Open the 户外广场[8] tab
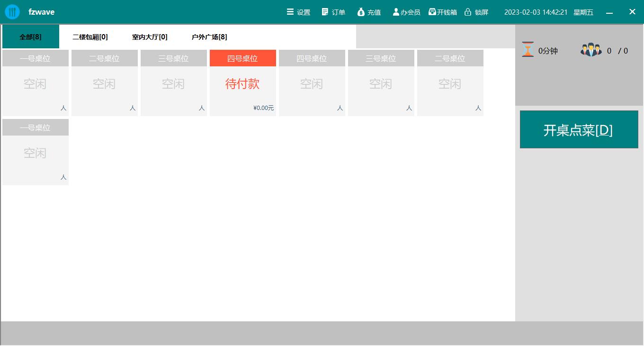 pyautogui.click(x=209, y=37)
